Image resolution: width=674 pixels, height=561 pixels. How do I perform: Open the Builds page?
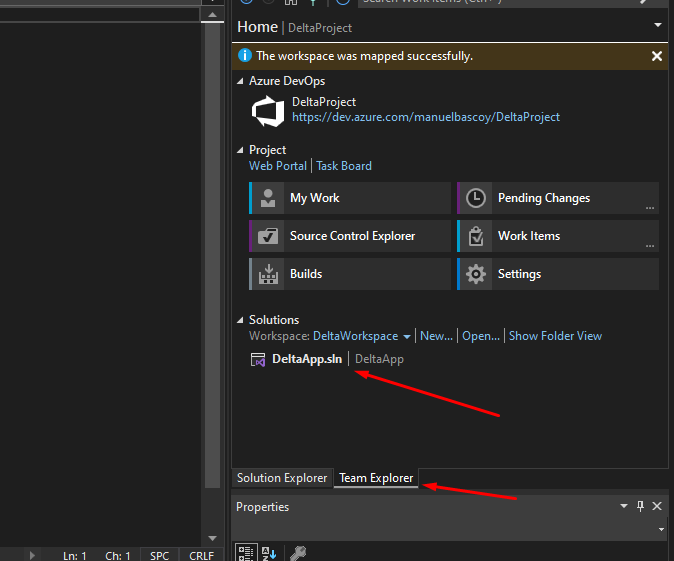pos(349,274)
